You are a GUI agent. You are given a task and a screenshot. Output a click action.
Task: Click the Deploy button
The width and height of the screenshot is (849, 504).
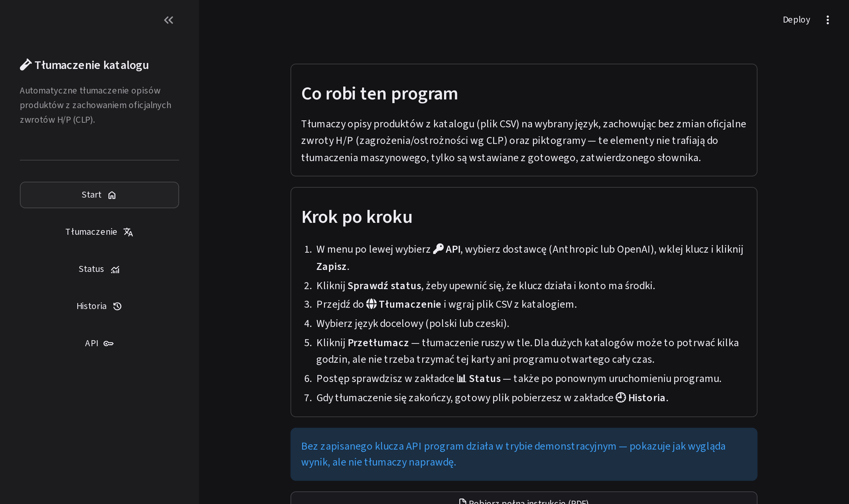pos(796,20)
